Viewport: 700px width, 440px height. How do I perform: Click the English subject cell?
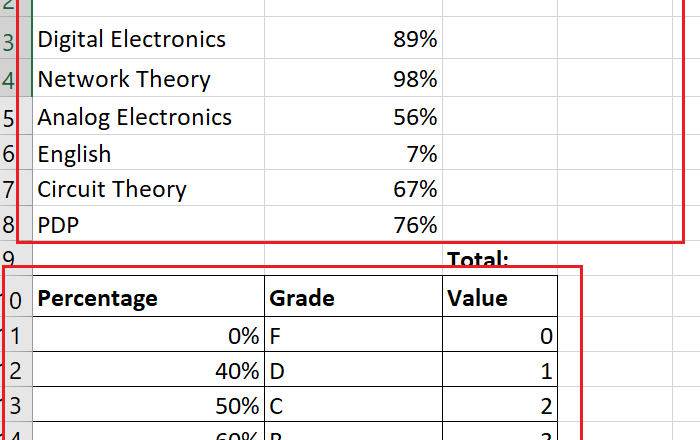pyautogui.click(x=75, y=154)
